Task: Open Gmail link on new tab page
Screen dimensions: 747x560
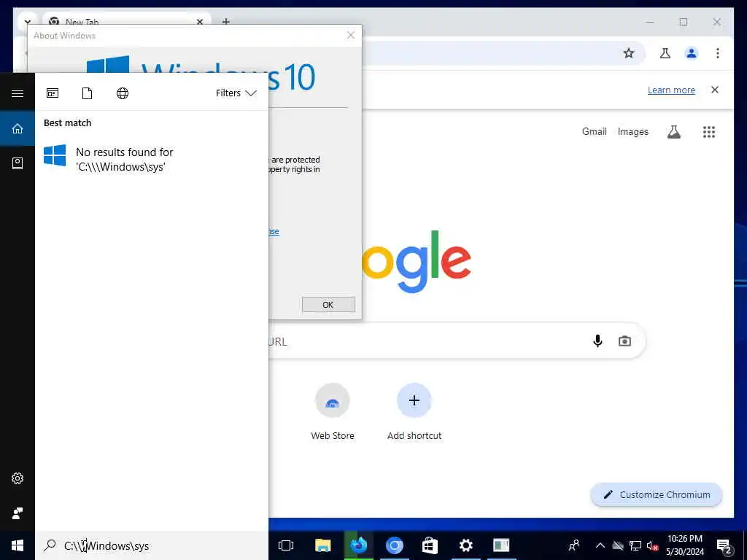Action: tap(594, 131)
